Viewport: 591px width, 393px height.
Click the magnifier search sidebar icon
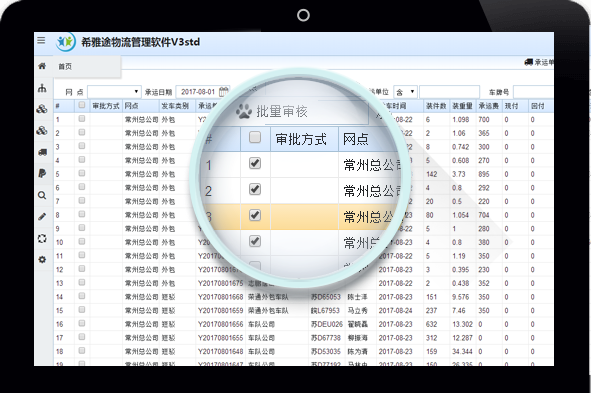(42, 195)
